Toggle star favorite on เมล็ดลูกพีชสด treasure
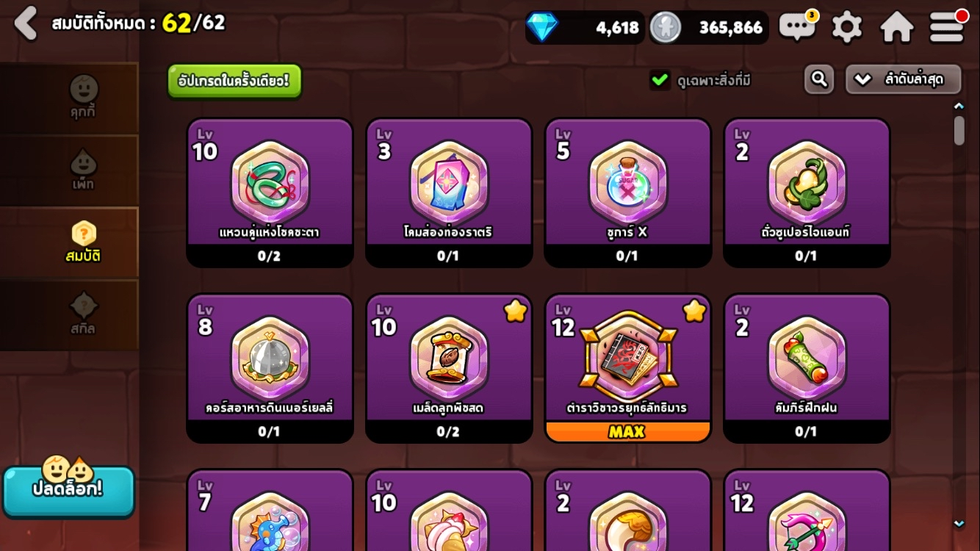 (516, 311)
